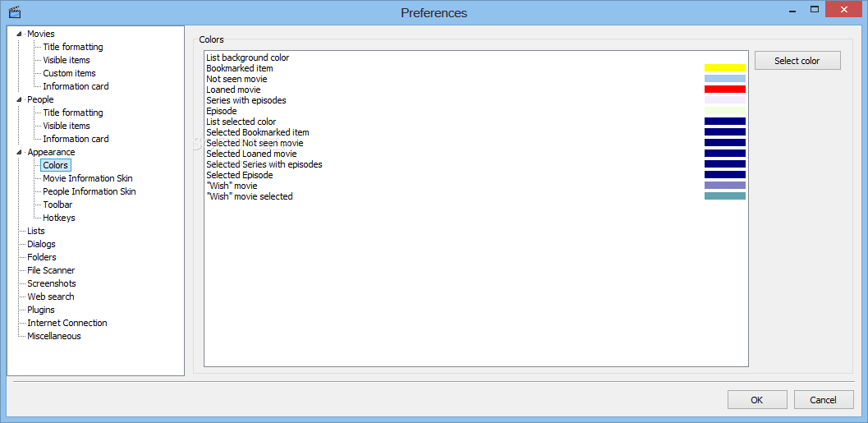Open the Dialogs preferences page
The height and width of the screenshot is (423, 868).
pos(41,244)
